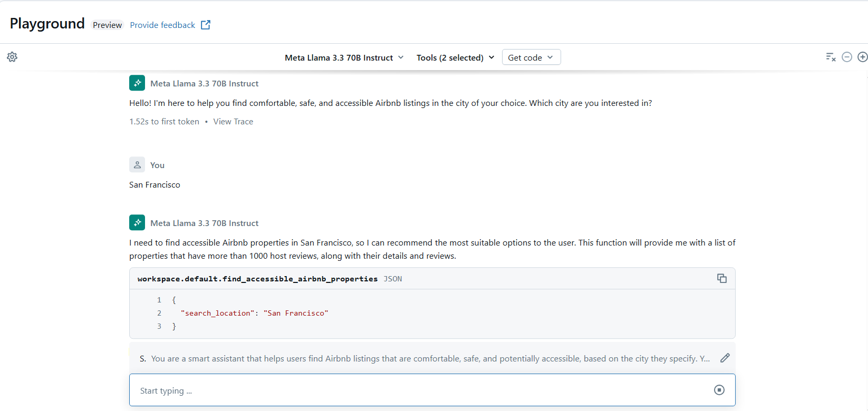868x411 pixels.
Task: Click the Llama avatar icon on first response
Action: [137, 83]
